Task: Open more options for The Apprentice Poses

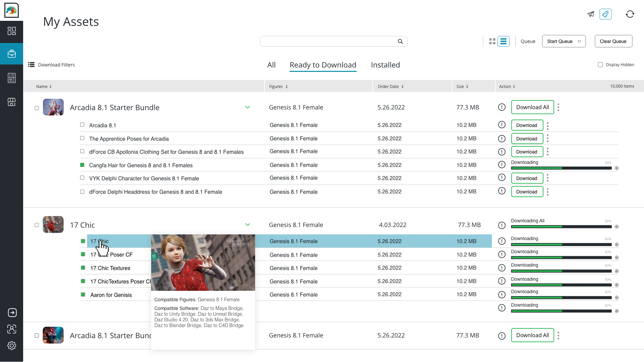Action: [547, 138]
